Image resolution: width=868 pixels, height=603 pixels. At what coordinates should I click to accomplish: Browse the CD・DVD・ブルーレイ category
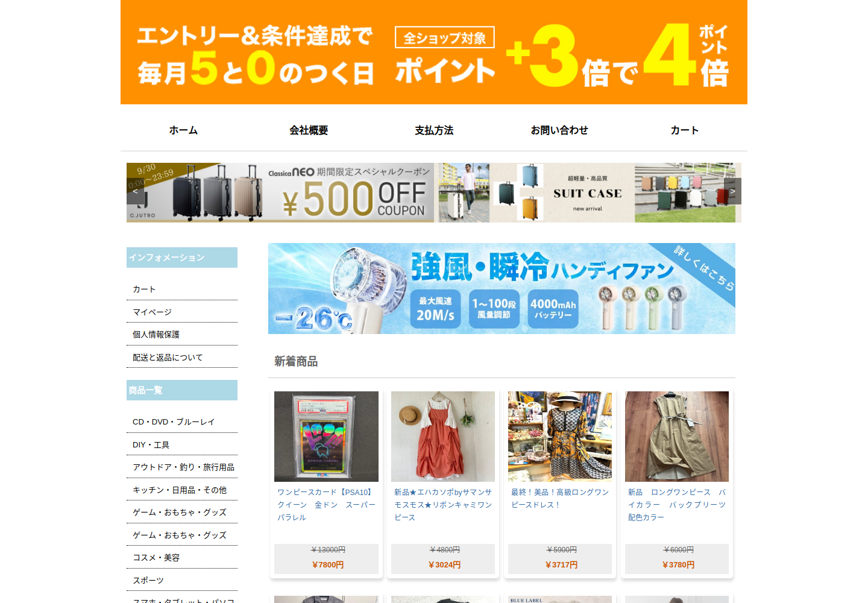pyautogui.click(x=174, y=422)
